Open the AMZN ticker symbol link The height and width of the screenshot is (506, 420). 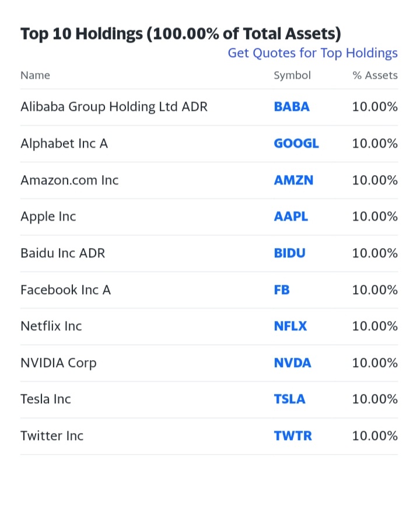[x=293, y=180]
